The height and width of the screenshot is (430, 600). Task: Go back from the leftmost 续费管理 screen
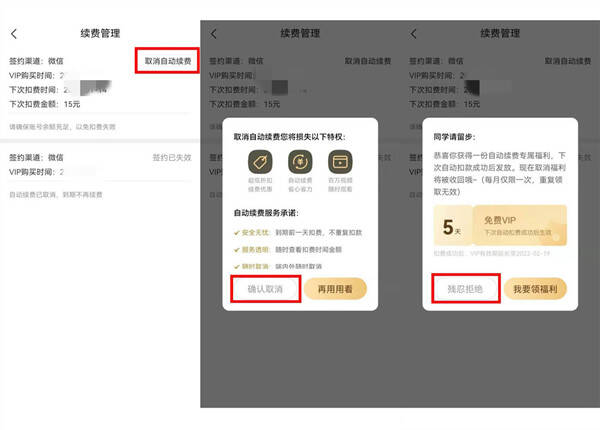(x=14, y=34)
